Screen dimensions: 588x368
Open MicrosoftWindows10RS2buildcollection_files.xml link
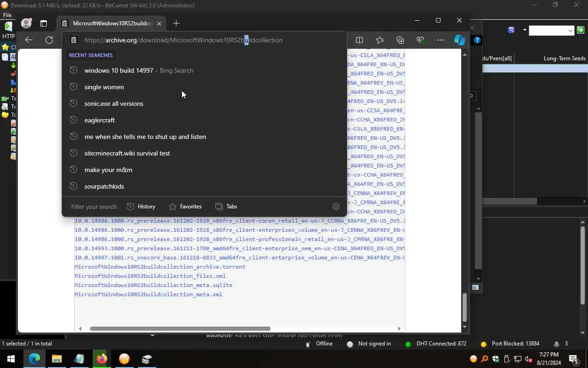[x=150, y=276]
